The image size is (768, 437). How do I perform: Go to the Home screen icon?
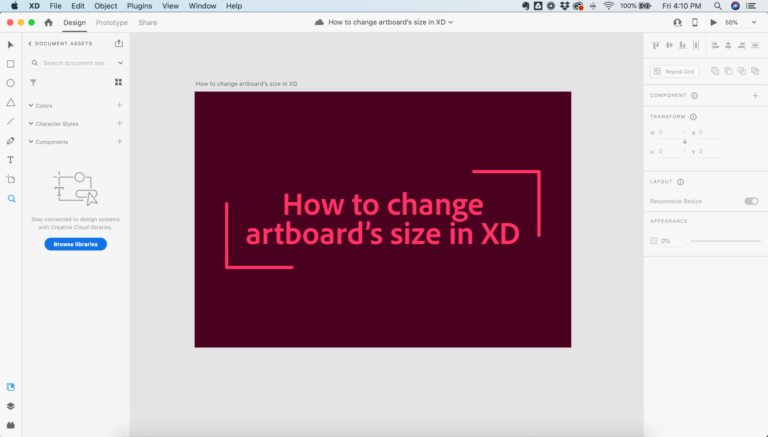[x=48, y=23]
